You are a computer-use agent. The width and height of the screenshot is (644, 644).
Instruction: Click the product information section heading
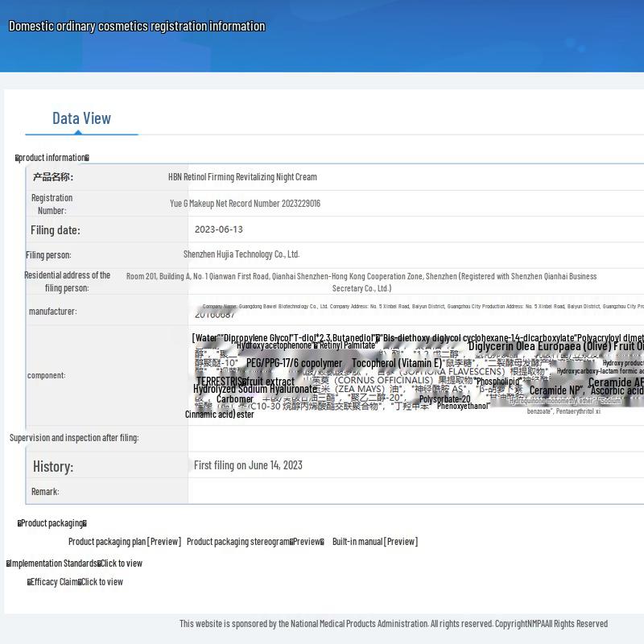pyautogui.click(x=52, y=158)
